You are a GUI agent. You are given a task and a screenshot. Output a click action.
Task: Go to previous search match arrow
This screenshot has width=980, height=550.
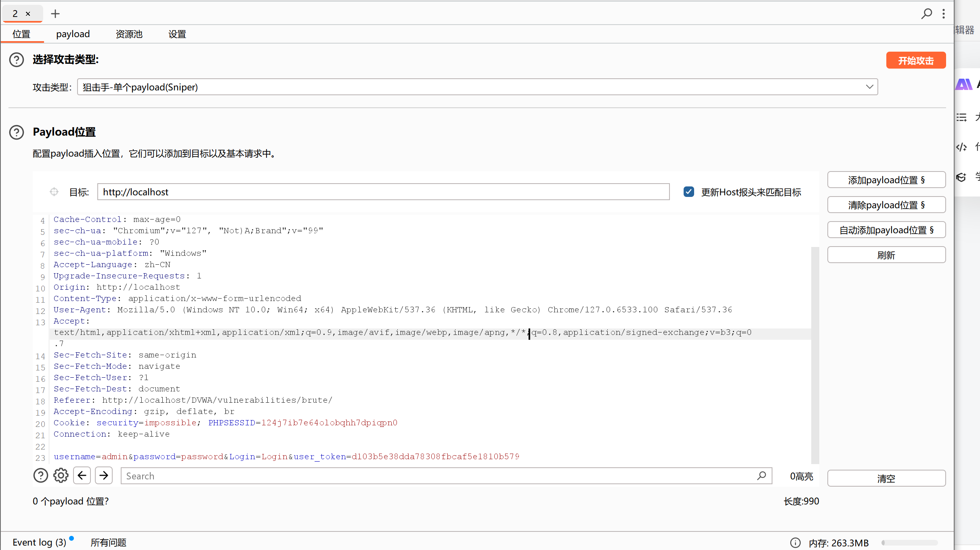82,476
